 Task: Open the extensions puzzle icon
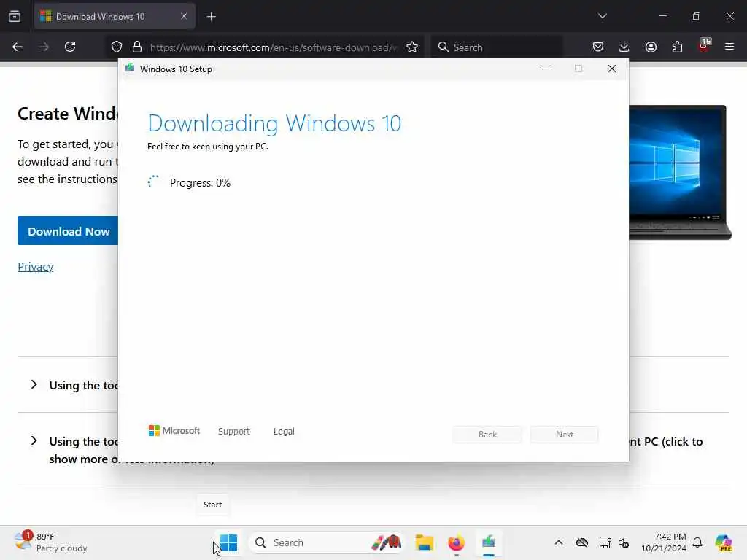coord(677,47)
